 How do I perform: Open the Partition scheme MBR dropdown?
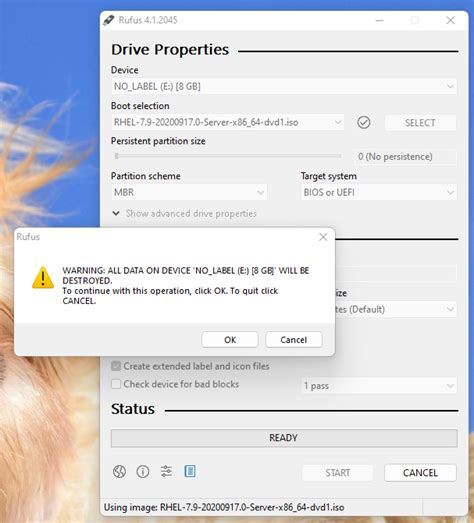189,192
